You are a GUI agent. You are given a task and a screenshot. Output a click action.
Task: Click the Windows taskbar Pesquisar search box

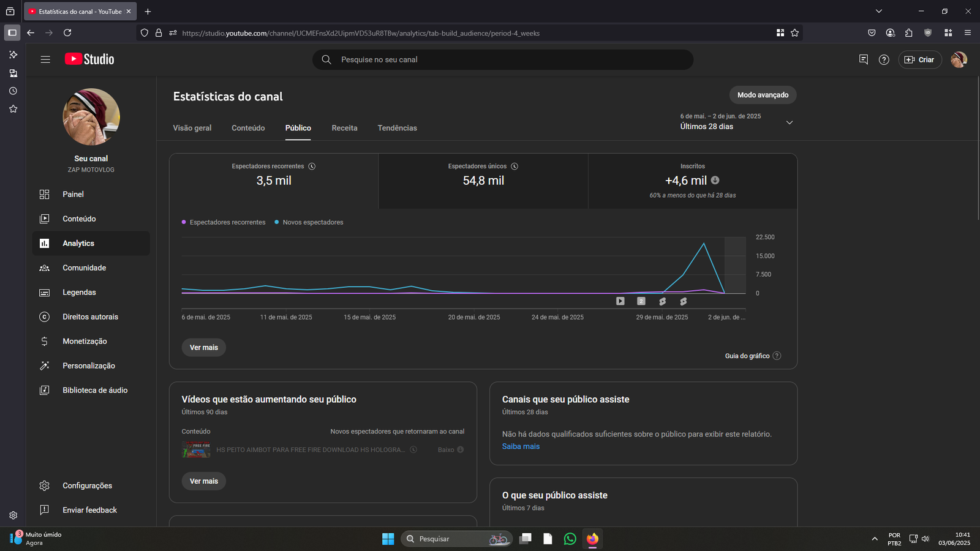click(456, 539)
